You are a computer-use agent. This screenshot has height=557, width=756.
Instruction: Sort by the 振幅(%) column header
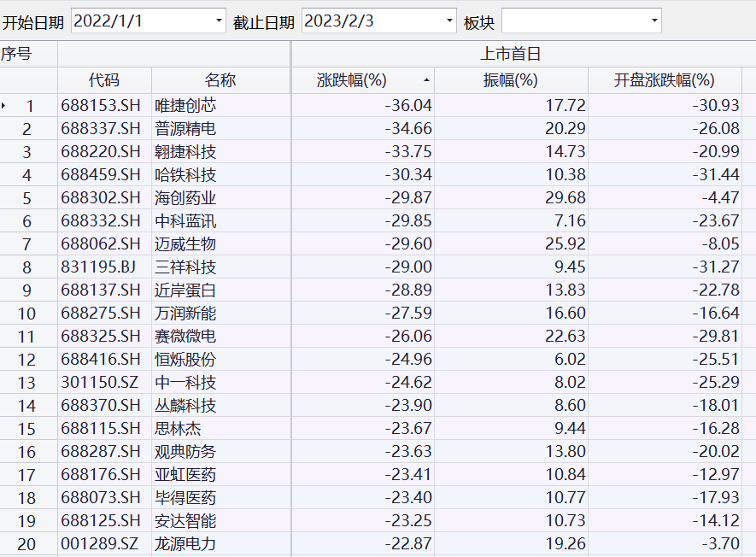tap(512, 79)
